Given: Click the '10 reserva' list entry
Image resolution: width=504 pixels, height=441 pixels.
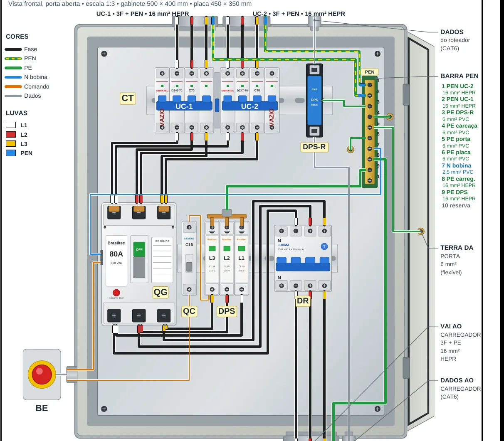Looking at the screenshot, I should [456, 206].
